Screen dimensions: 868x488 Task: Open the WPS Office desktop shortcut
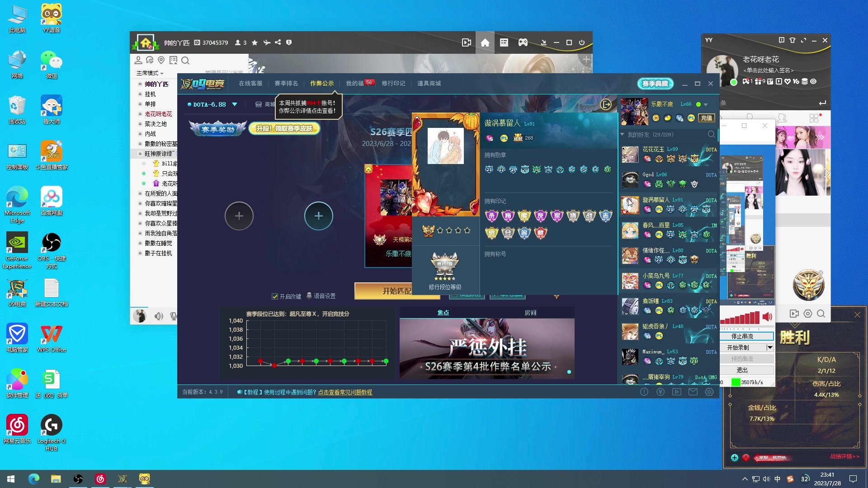(52, 338)
